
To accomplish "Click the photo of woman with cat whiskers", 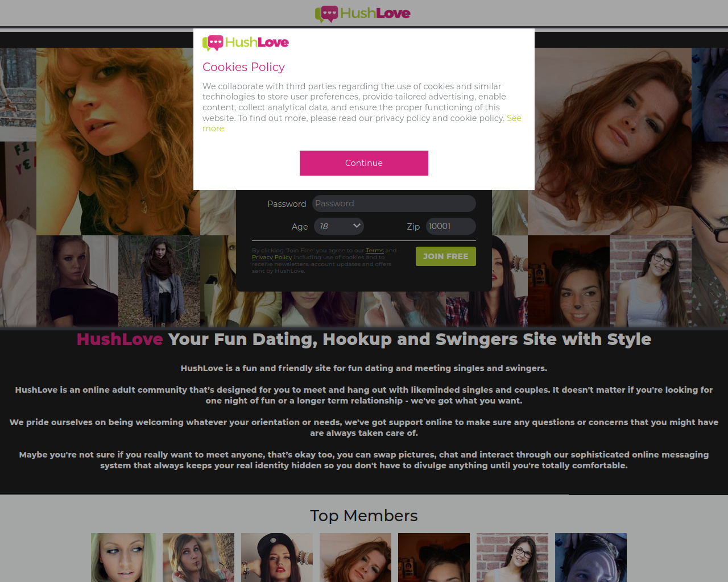I will (x=569, y=281).
